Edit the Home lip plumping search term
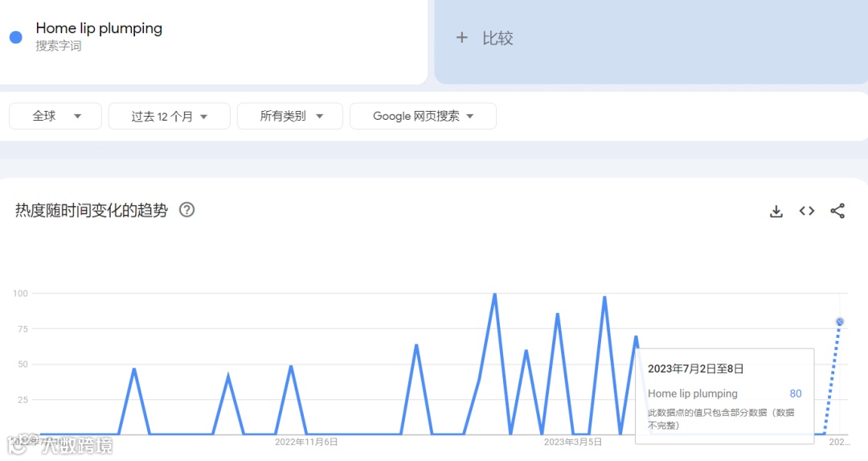868x461 pixels. click(x=99, y=28)
